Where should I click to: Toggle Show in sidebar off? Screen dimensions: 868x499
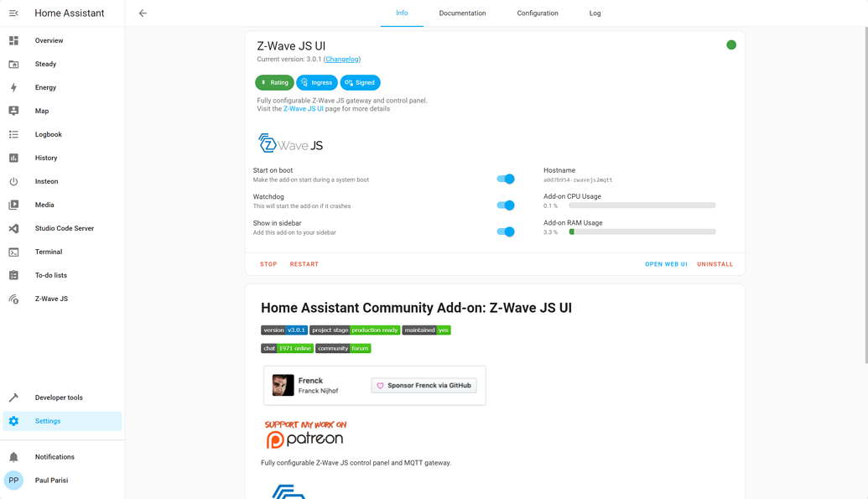click(506, 231)
